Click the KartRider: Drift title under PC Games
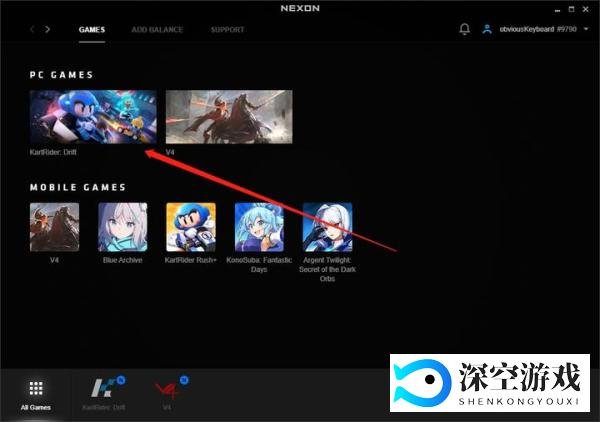This screenshot has height=422, width=600. pos(53,152)
